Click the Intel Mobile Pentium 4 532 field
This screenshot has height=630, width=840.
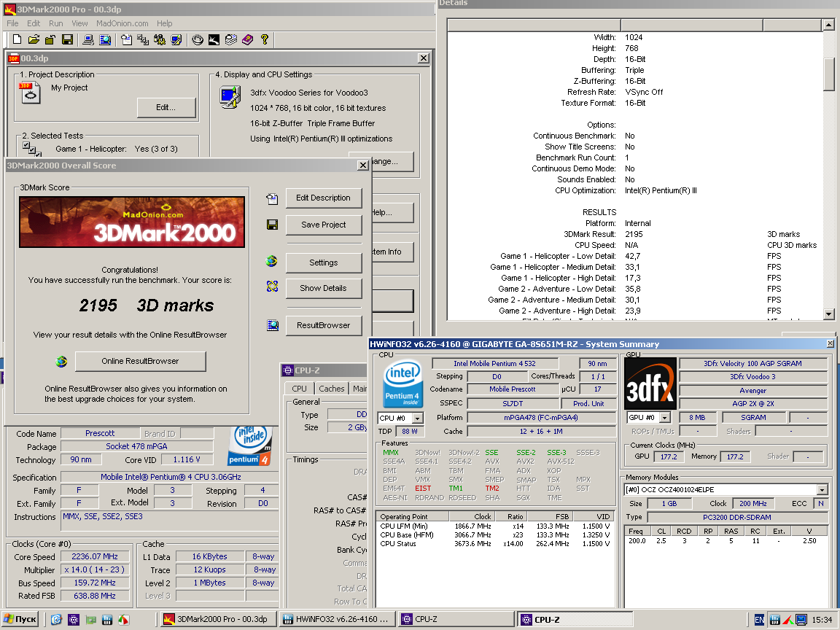point(494,364)
